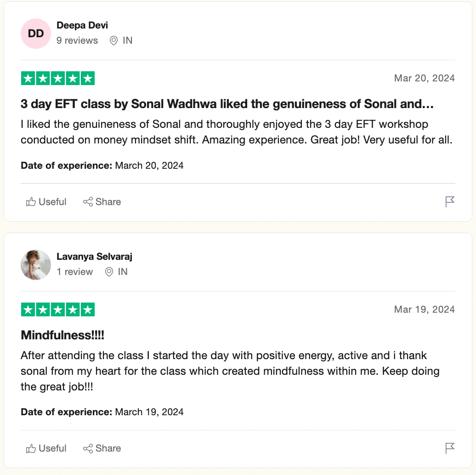
Task: Click the five-star rating on Deepa's review
Action: 58,79
